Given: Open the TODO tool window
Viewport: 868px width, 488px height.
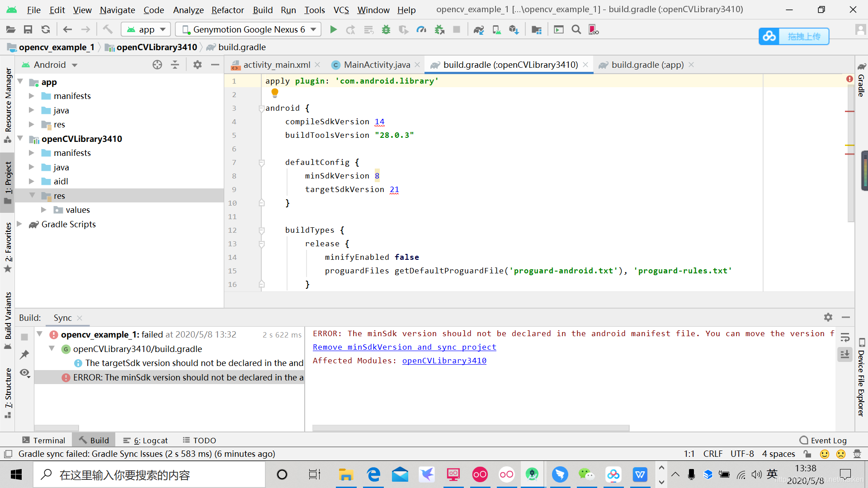Looking at the screenshot, I should (199, 440).
